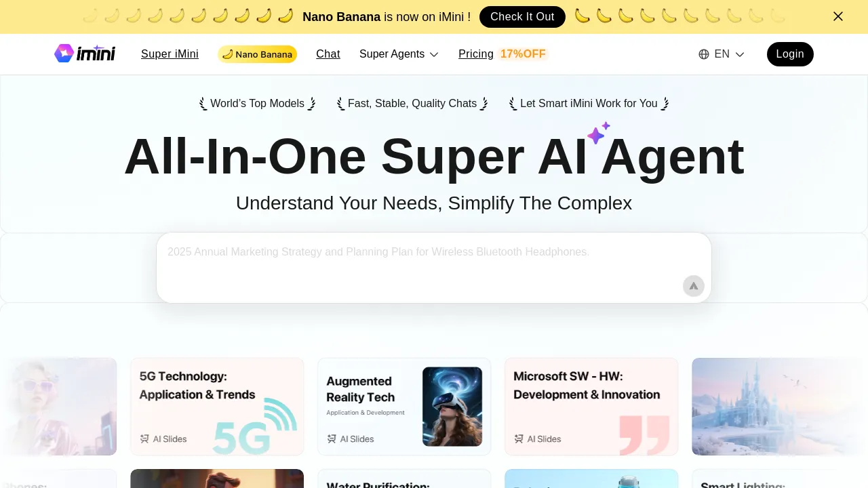The width and height of the screenshot is (868, 488).
Task: Expand the EN language dropdown
Action: pyautogui.click(x=722, y=54)
